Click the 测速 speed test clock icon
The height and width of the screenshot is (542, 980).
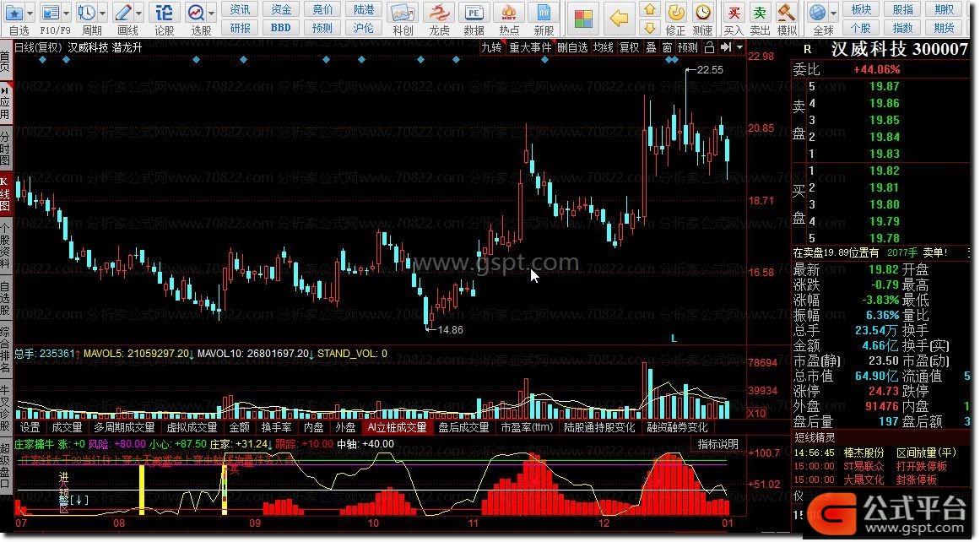703,13
